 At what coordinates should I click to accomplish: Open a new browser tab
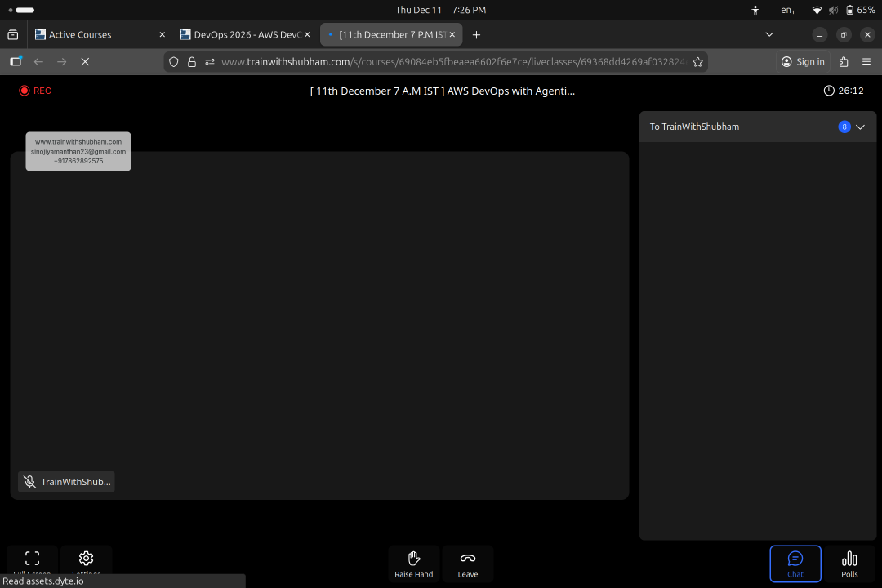pos(476,35)
